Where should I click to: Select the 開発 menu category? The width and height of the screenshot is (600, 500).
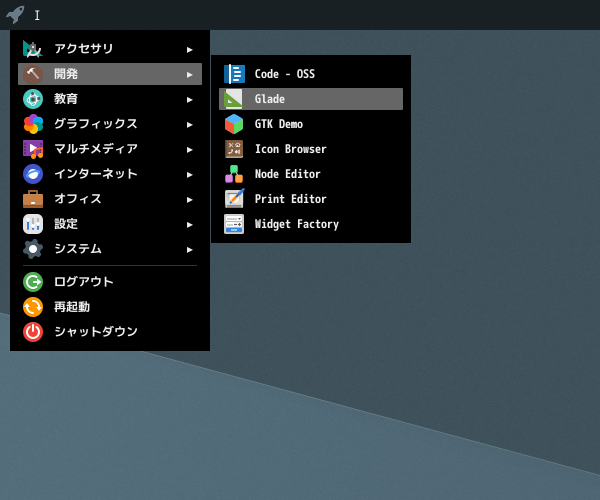click(110, 74)
